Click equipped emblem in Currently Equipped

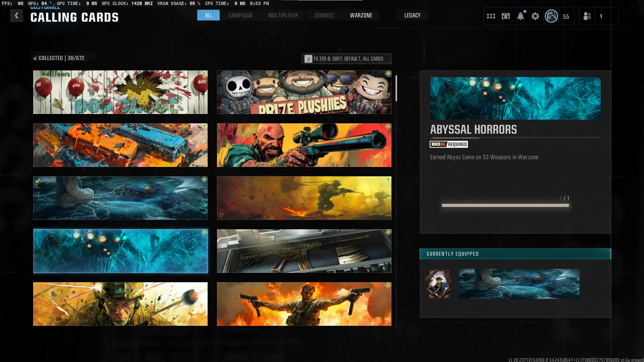(439, 284)
